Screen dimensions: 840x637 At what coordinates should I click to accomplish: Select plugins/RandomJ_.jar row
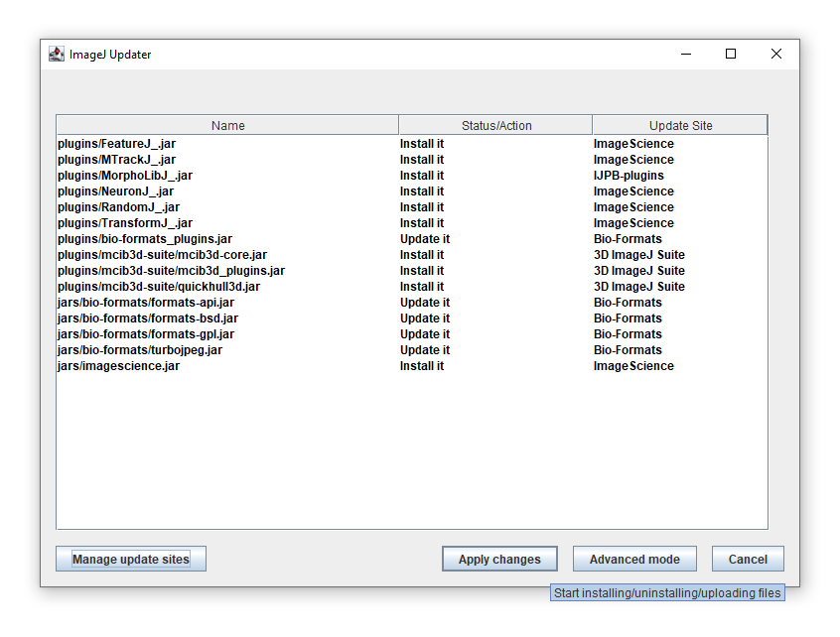click(x=411, y=207)
